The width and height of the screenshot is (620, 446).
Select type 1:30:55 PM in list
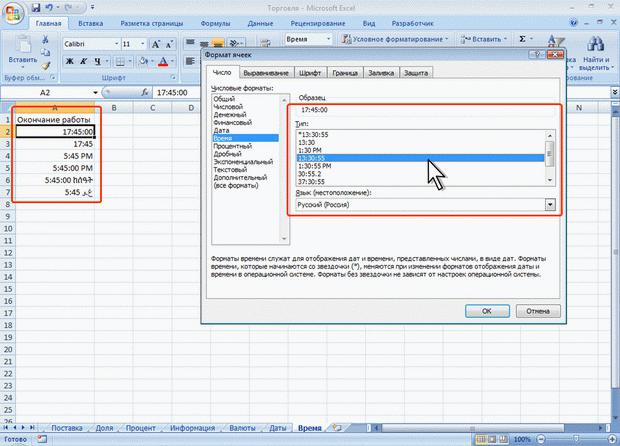point(315,166)
